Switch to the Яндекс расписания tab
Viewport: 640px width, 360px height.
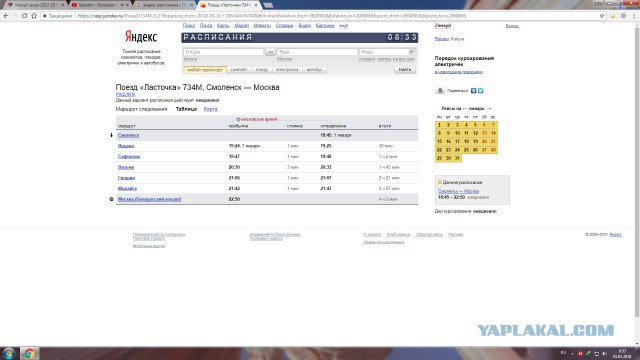click(x=163, y=5)
